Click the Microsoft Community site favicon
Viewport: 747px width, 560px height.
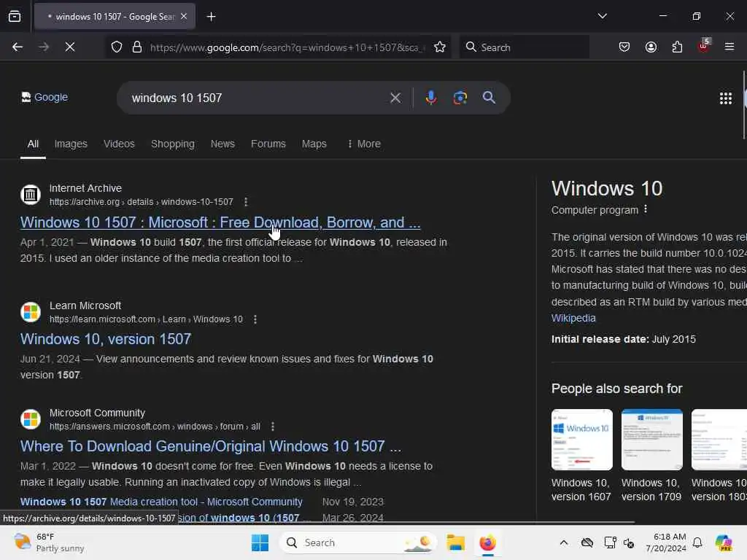[31, 419]
